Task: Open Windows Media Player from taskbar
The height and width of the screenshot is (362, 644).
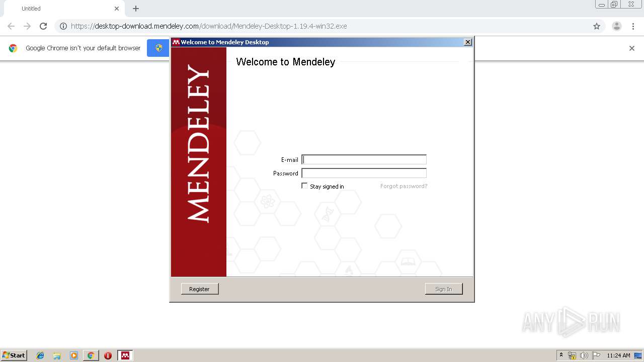Action: (x=74, y=355)
